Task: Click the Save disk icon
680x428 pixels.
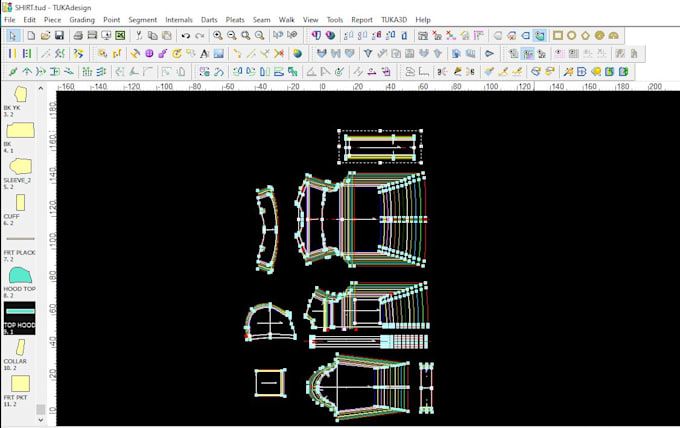Action: 59,36
